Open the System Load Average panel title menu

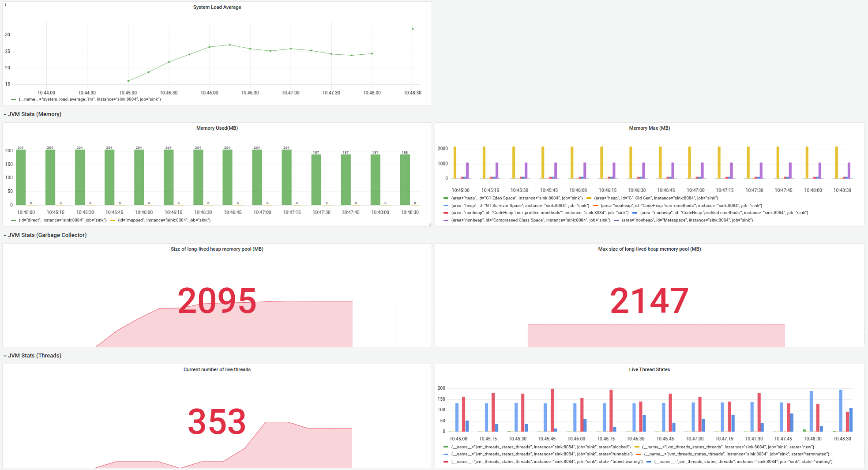pyautogui.click(x=217, y=7)
